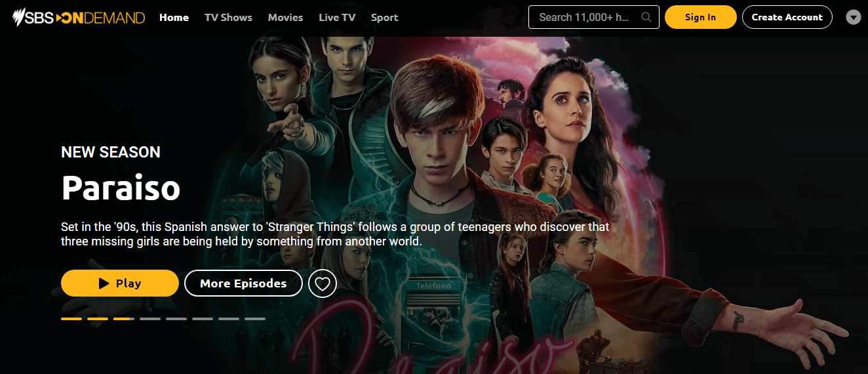Jump to the last carousel slide indicator

coord(255,319)
